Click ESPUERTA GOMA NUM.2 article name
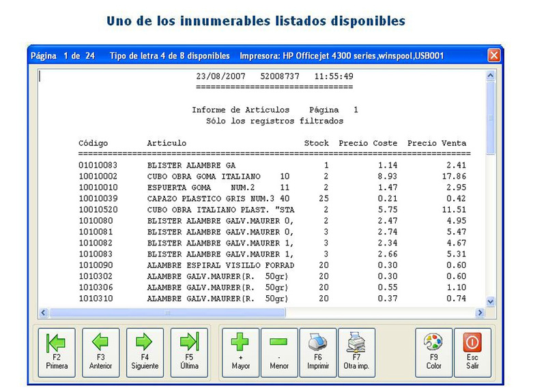Image resolution: width=546 pixels, height=392 pixels. (201, 187)
